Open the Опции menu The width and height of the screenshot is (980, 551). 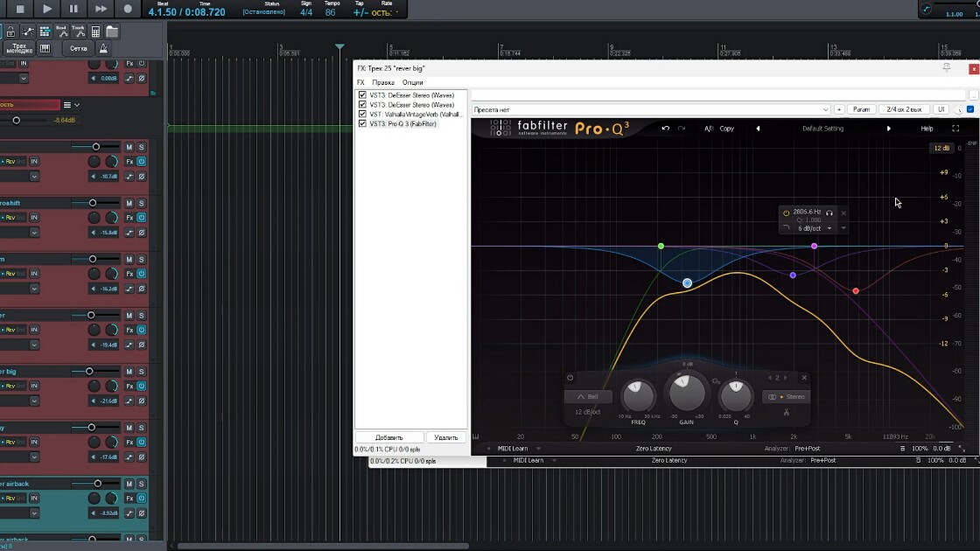coord(412,82)
